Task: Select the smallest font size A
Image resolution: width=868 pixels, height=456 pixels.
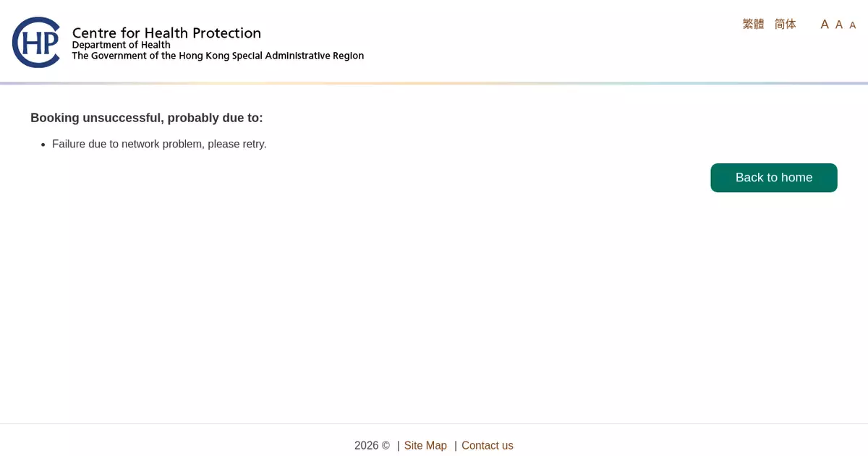Action: [853, 25]
